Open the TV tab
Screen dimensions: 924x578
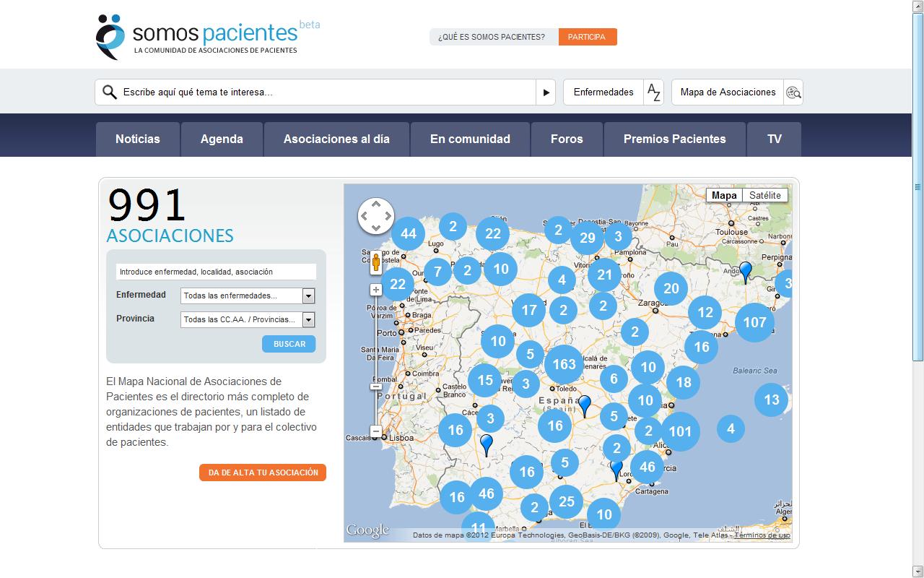click(x=775, y=139)
